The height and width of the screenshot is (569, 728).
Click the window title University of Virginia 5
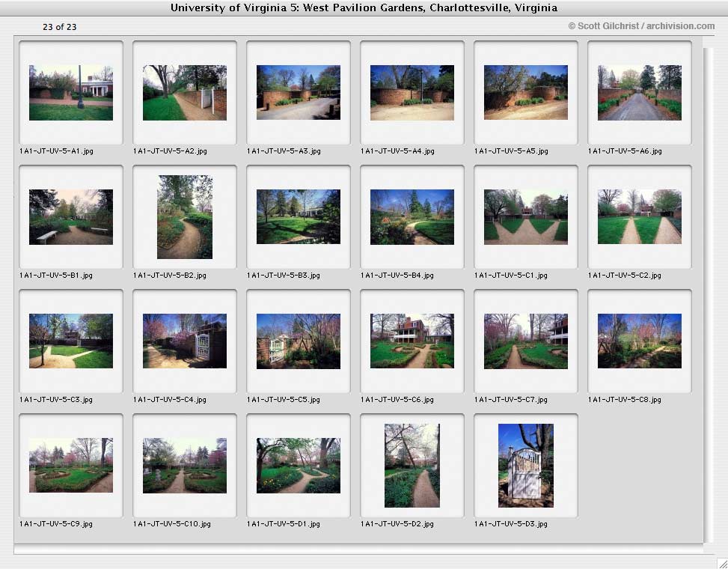coord(364,8)
